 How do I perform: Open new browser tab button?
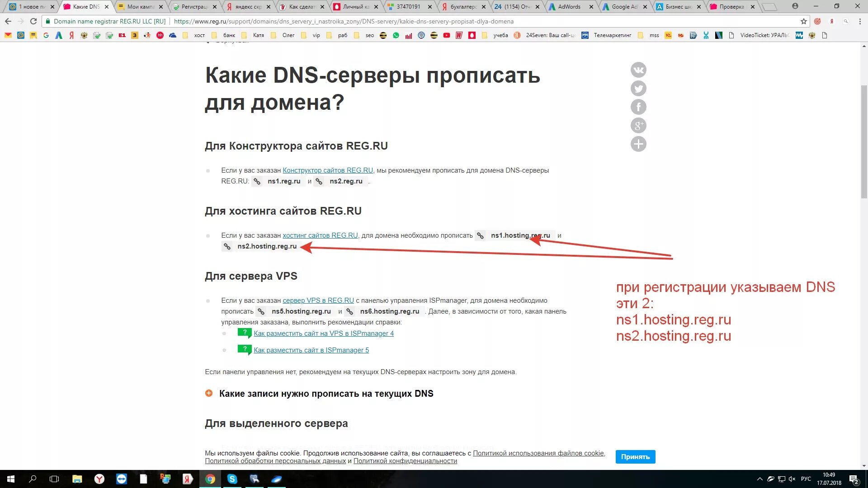[769, 7]
